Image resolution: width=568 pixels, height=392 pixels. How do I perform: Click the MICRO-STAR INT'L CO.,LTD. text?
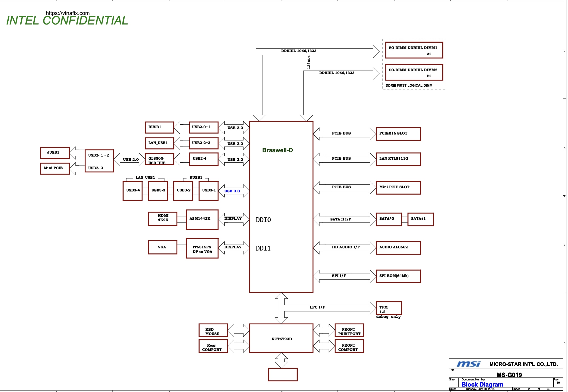click(523, 364)
